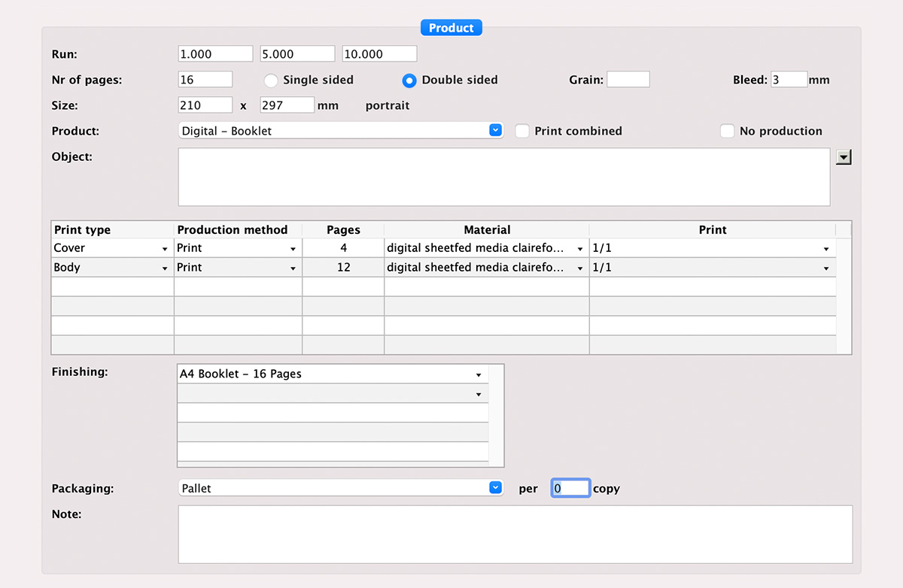Open the Body row Production method dropdown

(x=292, y=268)
